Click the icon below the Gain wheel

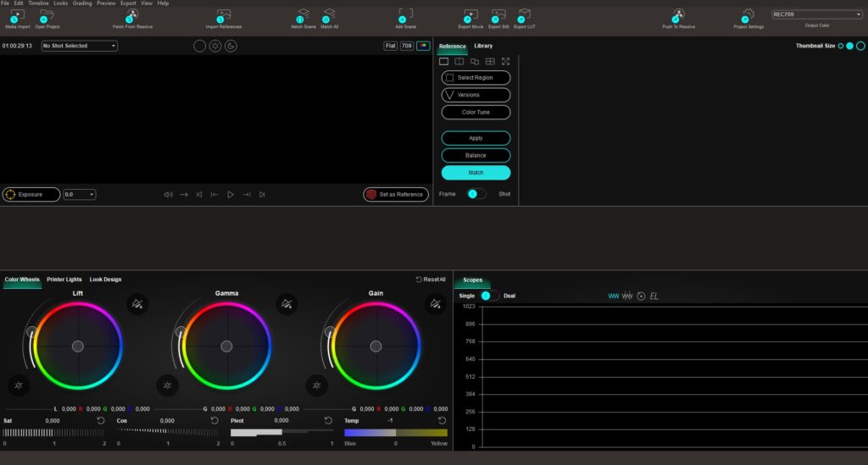(317, 385)
